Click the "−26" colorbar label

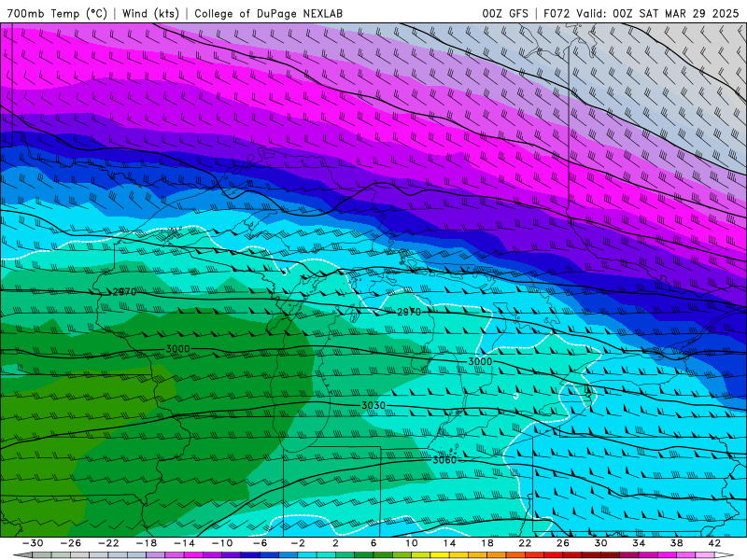pos(71,543)
